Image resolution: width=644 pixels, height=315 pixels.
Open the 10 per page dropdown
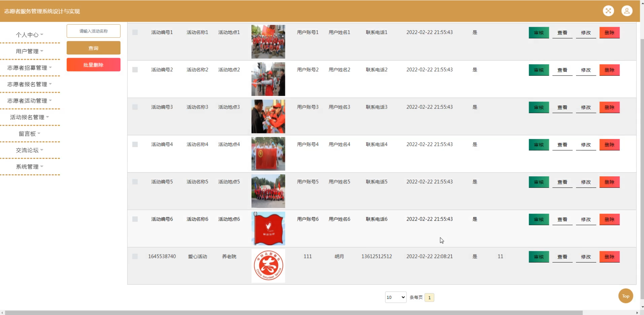pos(396,297)
